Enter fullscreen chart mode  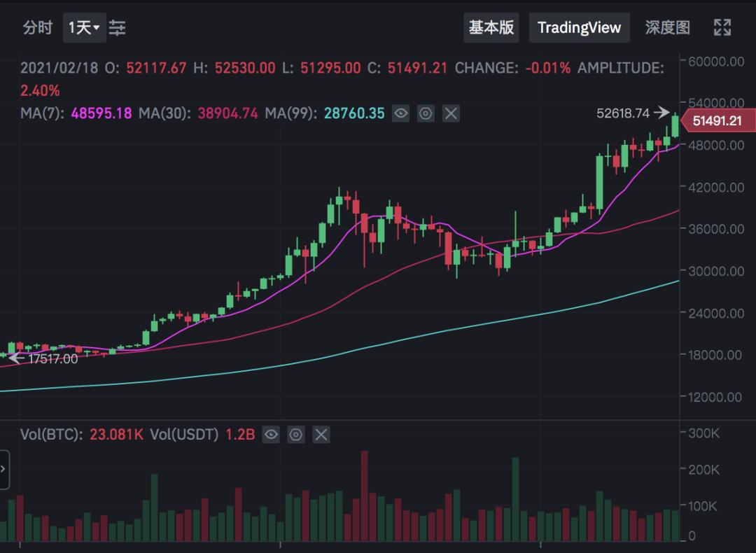pyautogui.click(x=722, y=28)
